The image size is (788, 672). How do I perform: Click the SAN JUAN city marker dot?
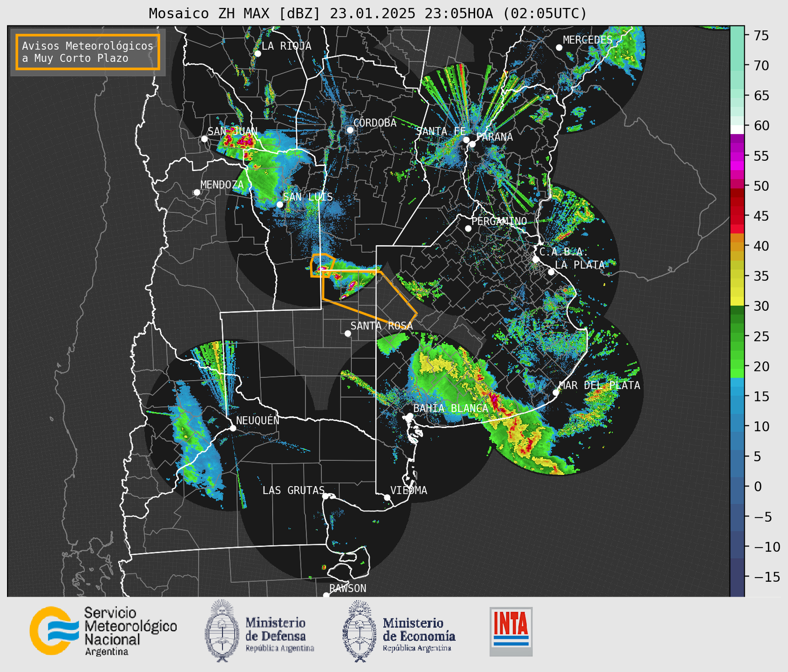coord(204,139)
